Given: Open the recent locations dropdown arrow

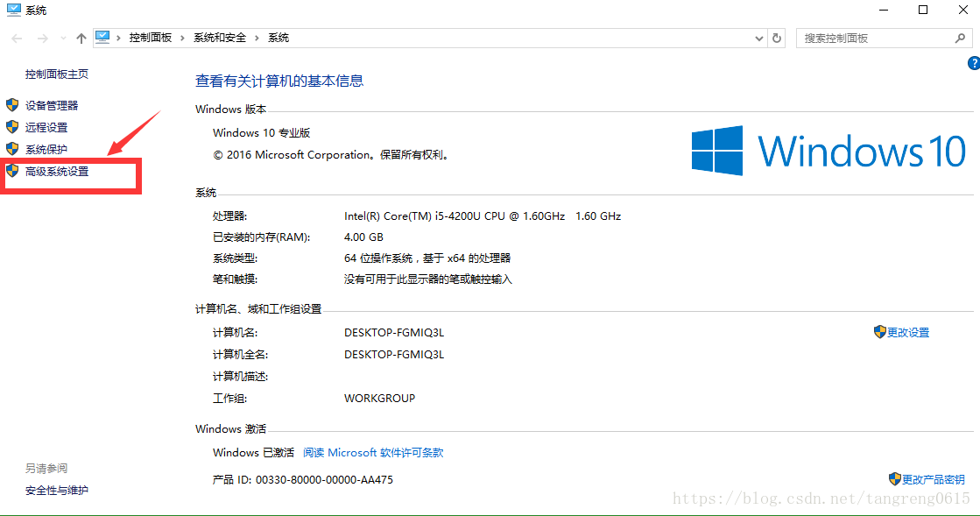Looking at the screenshot, I should [x=63, y=39].
